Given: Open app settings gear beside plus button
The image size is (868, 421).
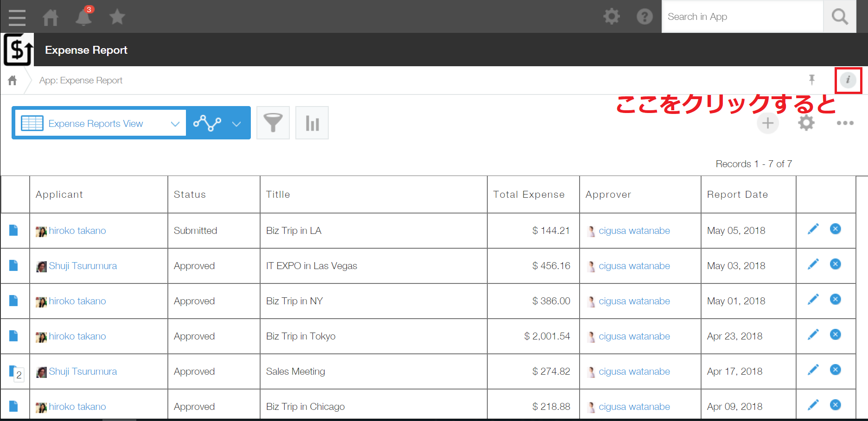Looking at the screenshot, I should (x=806, y=123).
